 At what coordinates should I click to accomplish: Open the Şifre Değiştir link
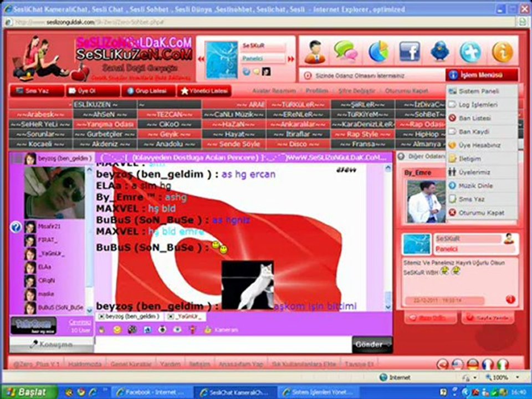[357, 91]
